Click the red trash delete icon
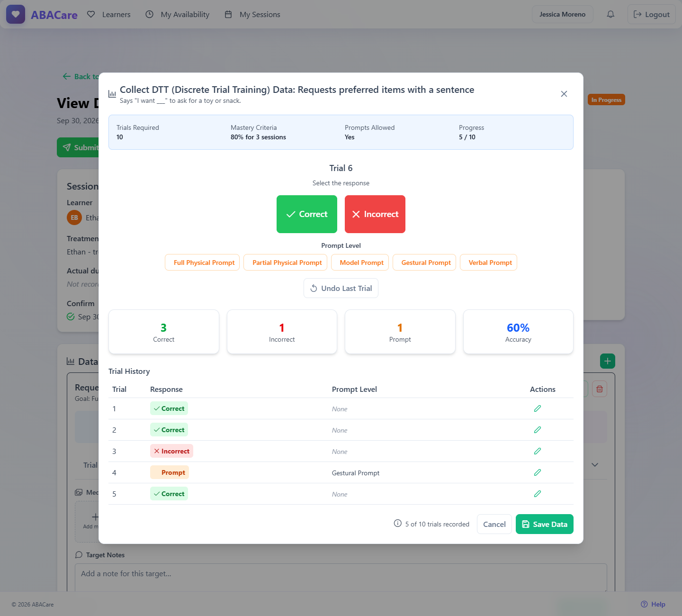Image resolution: width=682 pixels, height=616 pixels. [600, 389]
